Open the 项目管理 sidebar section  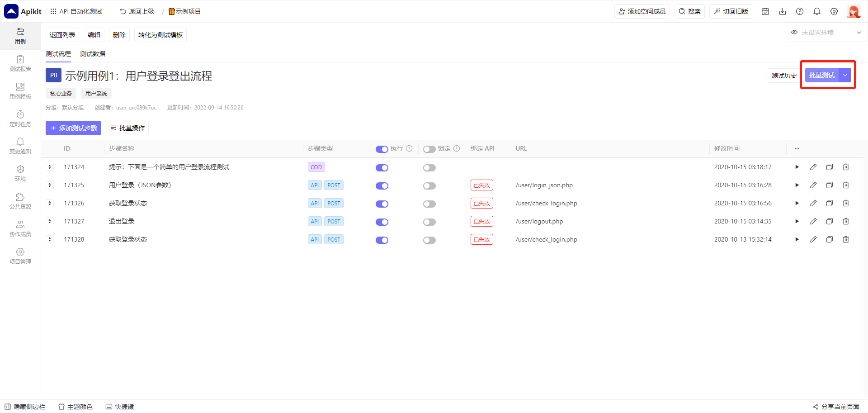coord(20,256)
